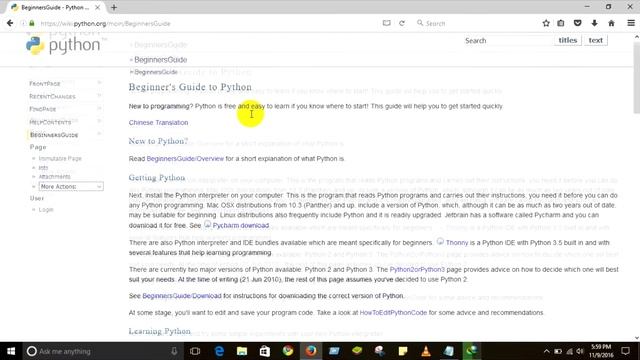Click the Login link in the sidebar
This screenshot has width=640, height=360.
coord(46,210)
